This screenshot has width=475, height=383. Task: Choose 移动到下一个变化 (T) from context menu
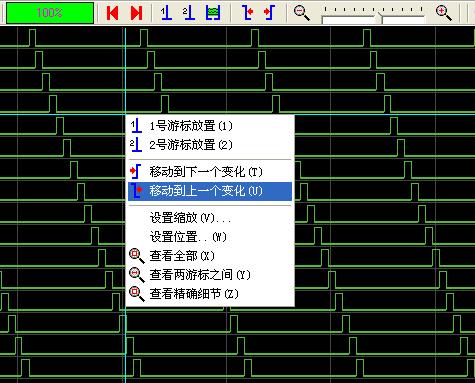[210, 172]
